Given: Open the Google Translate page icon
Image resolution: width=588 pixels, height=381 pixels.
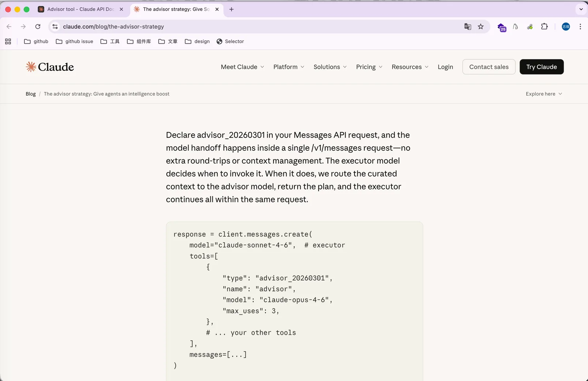Looking at the screenshot, I should 467,26.
